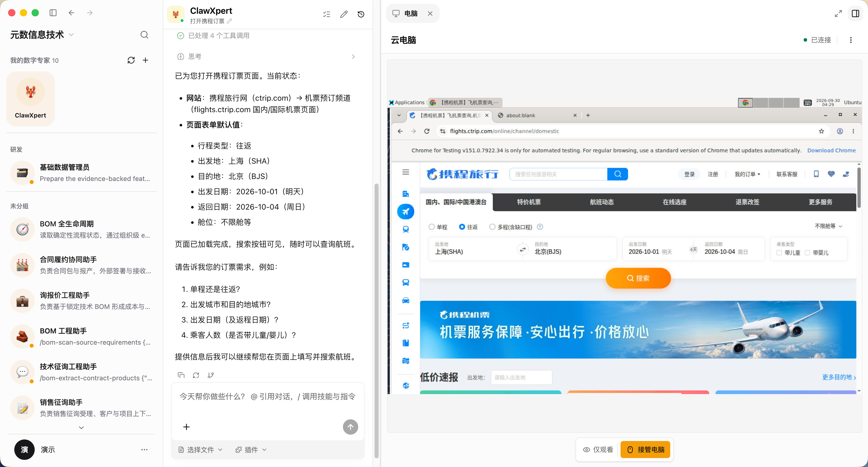Open the on-screen keyboard tray icon
The height and width of the screenshot is (467, 868).
coord(807,103)
